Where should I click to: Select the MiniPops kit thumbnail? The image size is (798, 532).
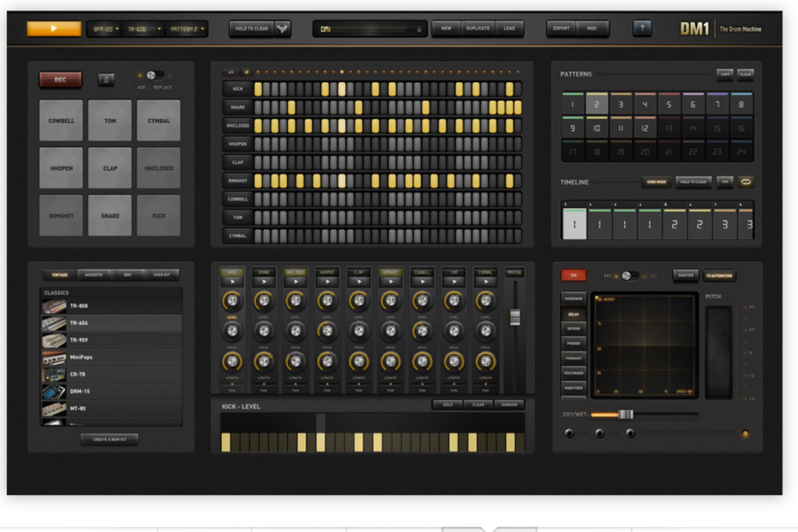coord(54,358)
